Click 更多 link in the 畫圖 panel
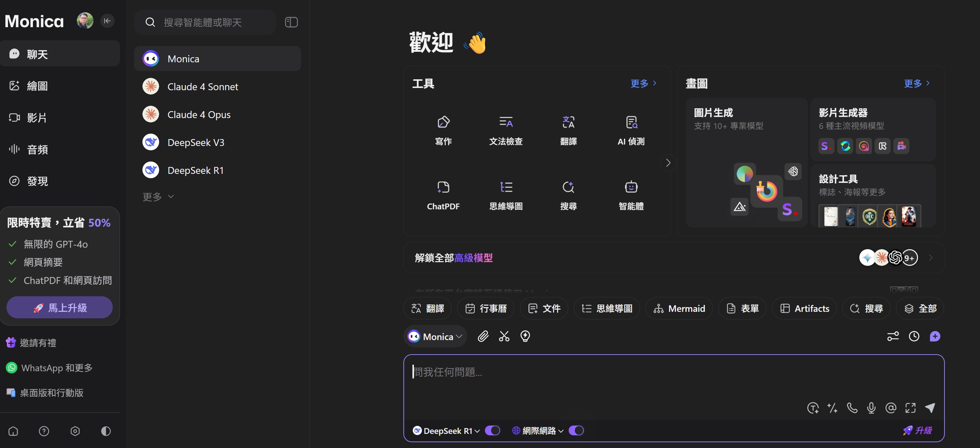980x448 pixels. coord(917,83)
